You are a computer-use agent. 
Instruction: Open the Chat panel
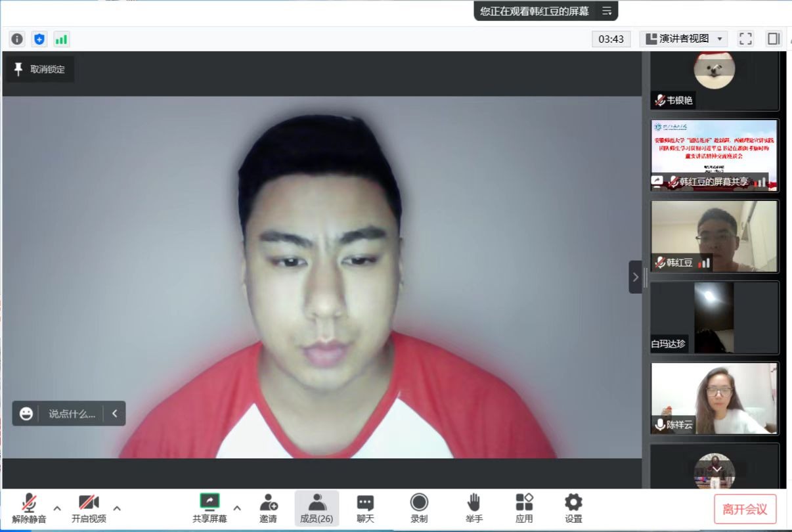click(x=365, y=508)
